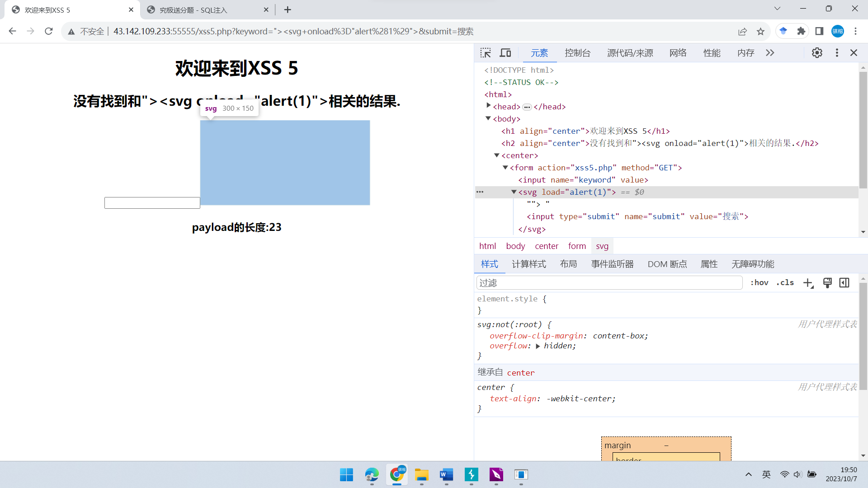Show hidden system tray icons
868x488 pixels.
(x=749, y=474)
